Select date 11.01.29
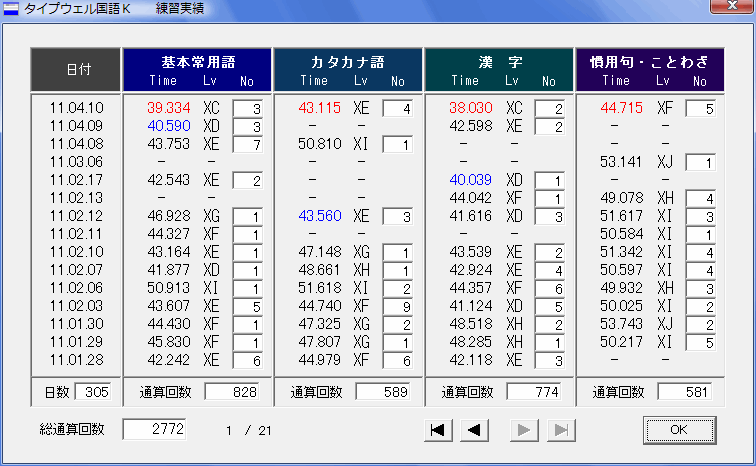The image size is (756, 466). point(76,342)
